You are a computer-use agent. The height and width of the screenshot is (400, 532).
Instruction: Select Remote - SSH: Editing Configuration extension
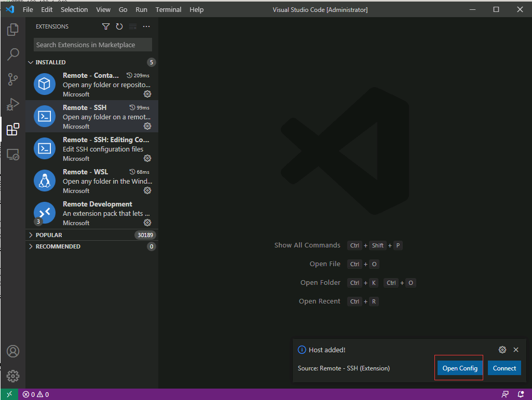pos(91,148)
